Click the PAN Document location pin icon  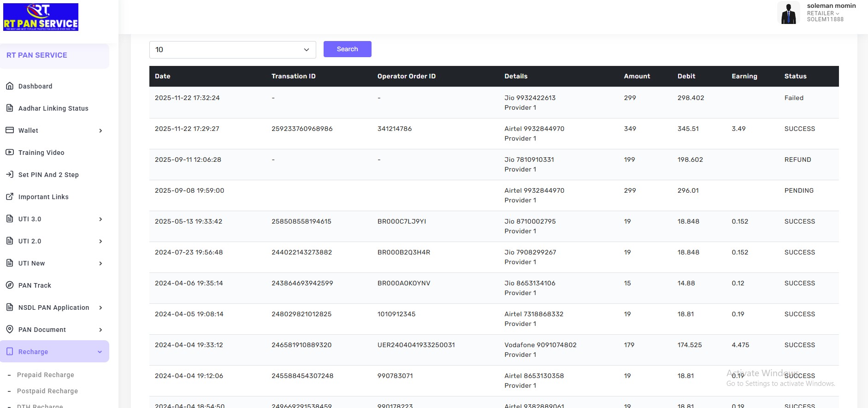9,330
